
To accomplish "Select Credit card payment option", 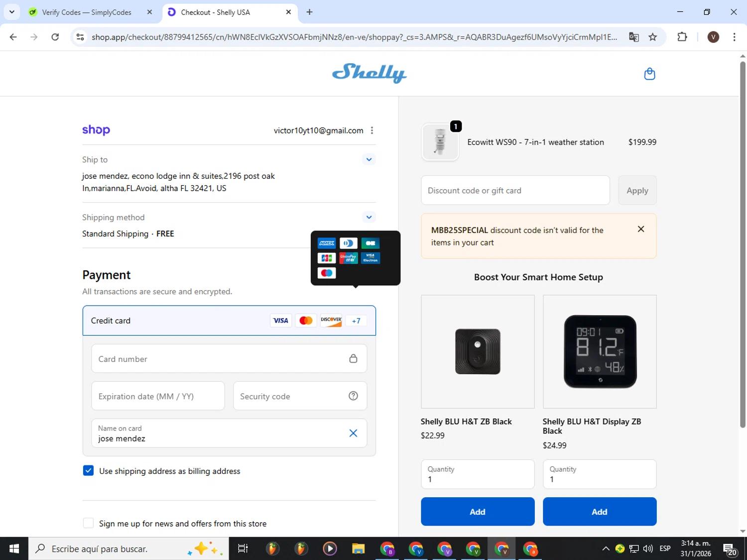I will [x=229, y=321].
